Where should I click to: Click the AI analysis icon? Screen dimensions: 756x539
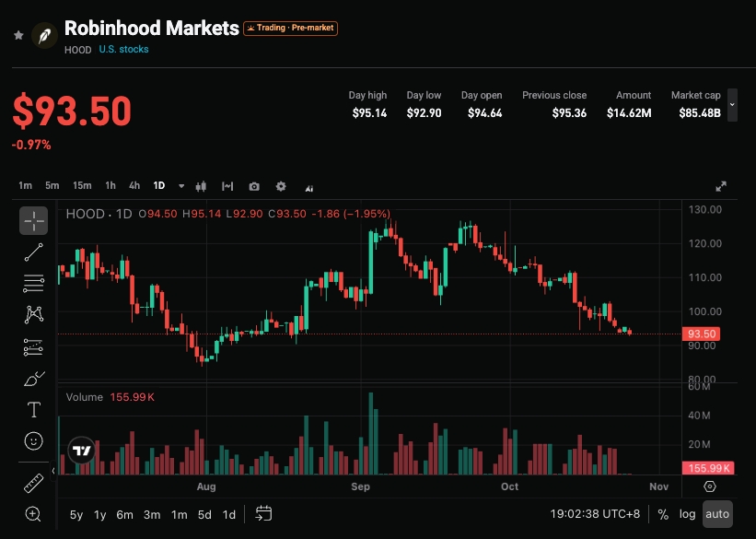tap(309, 188)
